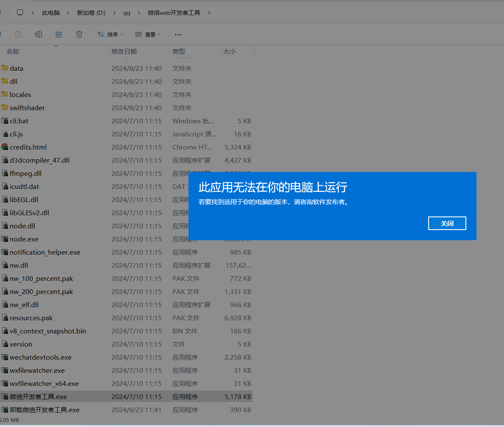Click the share icon in toolbar
The image size is (504, 427).
pyautogui.click(x=59, y=34)
